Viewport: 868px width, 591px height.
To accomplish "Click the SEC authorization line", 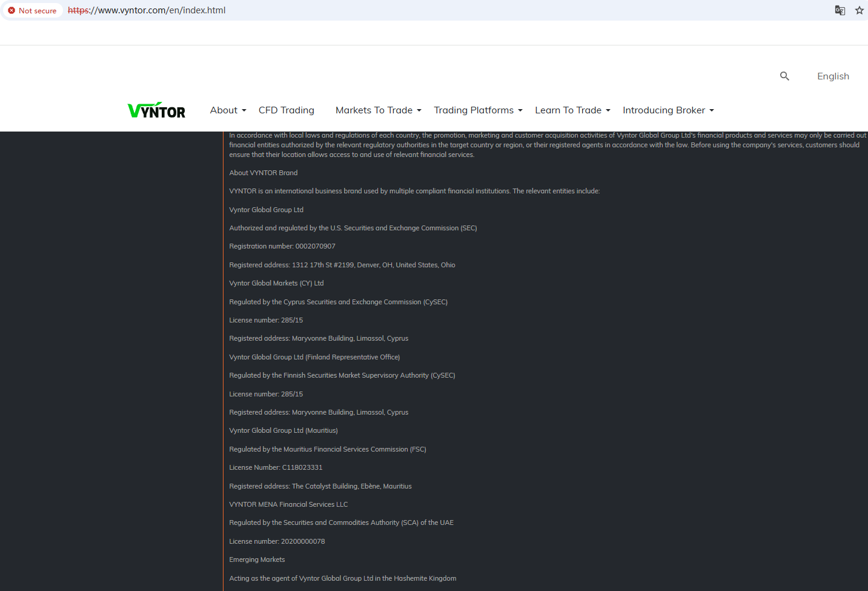I will (x=353, y=228).
